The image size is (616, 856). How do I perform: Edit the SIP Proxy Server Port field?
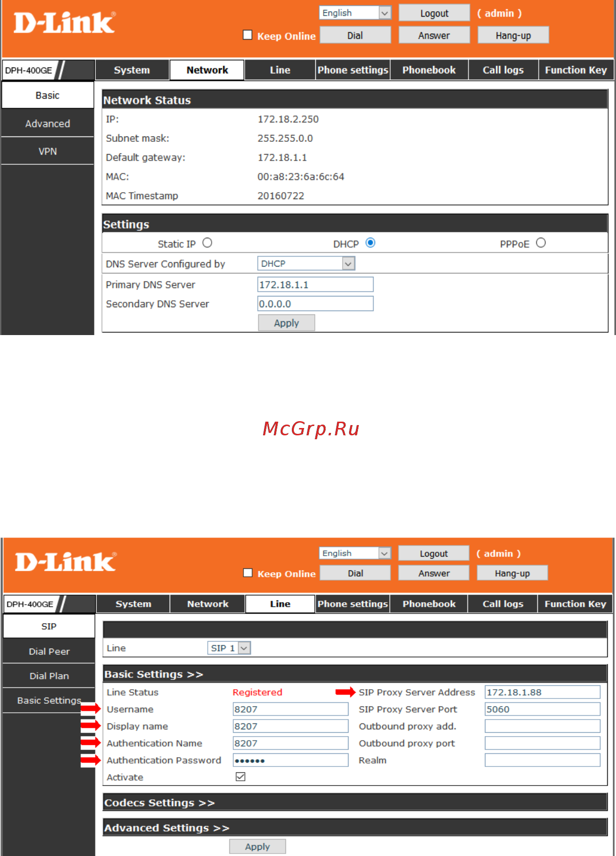coord(543,709)
